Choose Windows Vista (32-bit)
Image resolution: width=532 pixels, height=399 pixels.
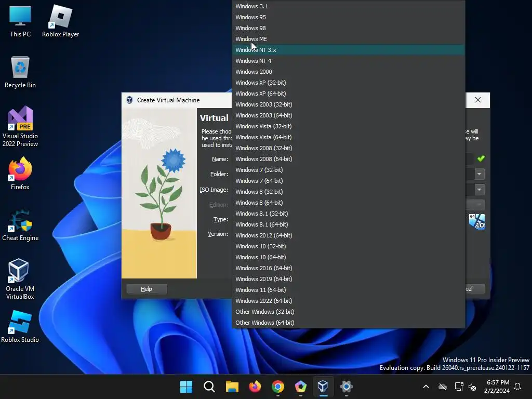(x=349, y=126)
